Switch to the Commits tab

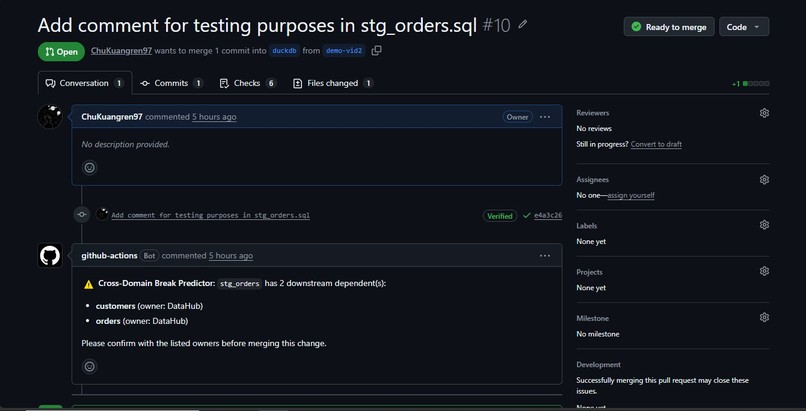point(172,83)
